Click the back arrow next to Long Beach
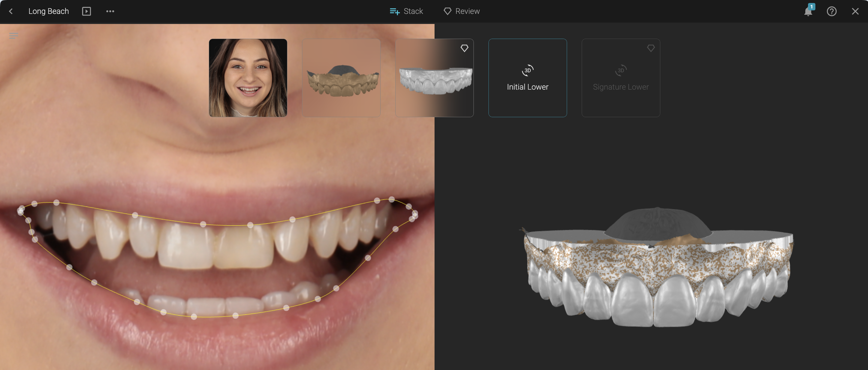Viewport: 868px width, 370px height. tap(11, 11)
